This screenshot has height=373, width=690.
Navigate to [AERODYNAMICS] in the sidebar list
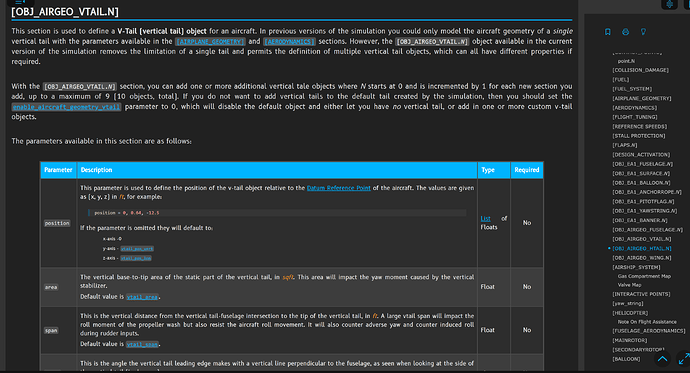[635, 108]
